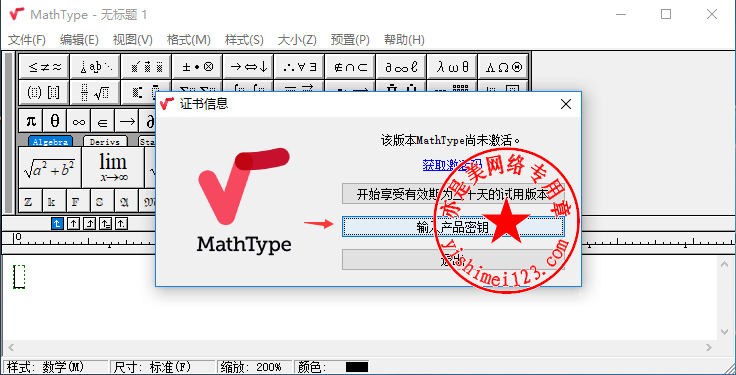Screen dimensions: 736x375
Task: Click the 输入产品密钥 button
Action: pyautogui.click(x=453, y=227)
